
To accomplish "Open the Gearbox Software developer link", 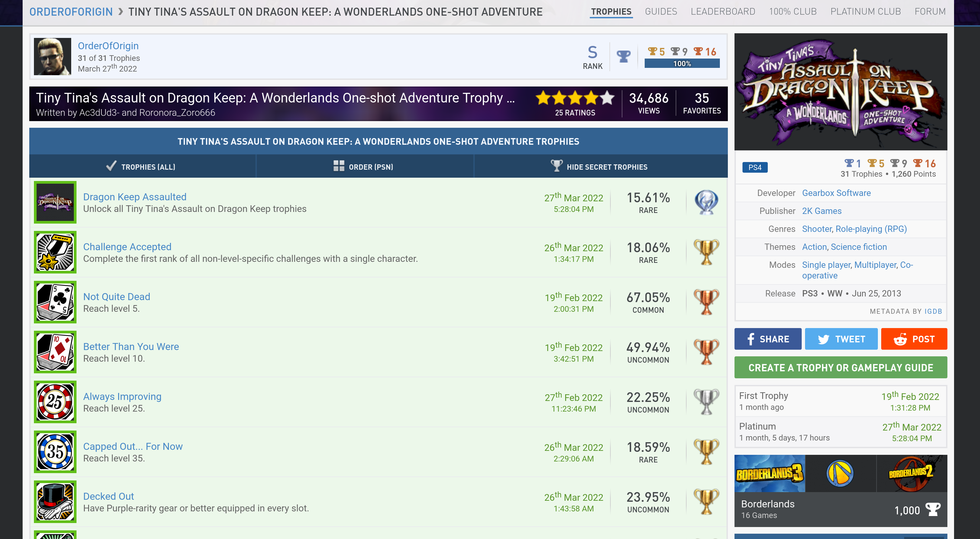I will pos(836,193).
